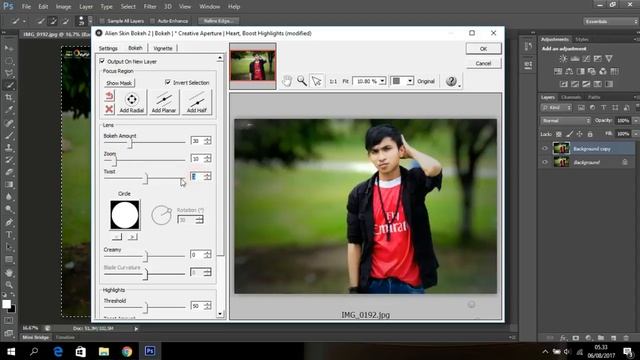Image resolution: width=640 pixels, height=360 pixels.
Task: Click the Twist value input field
Action: pyautogui.click(x=197, y=176)
